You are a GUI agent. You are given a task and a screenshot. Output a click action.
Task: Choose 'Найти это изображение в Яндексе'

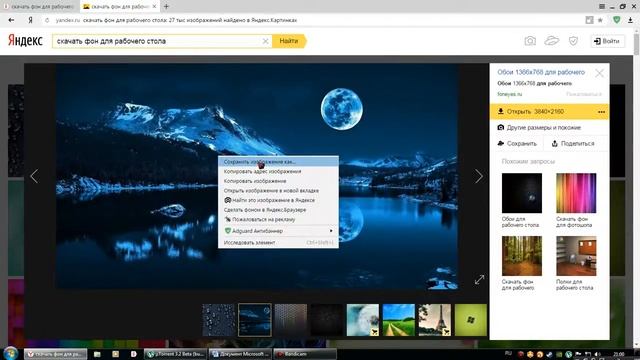278,200
